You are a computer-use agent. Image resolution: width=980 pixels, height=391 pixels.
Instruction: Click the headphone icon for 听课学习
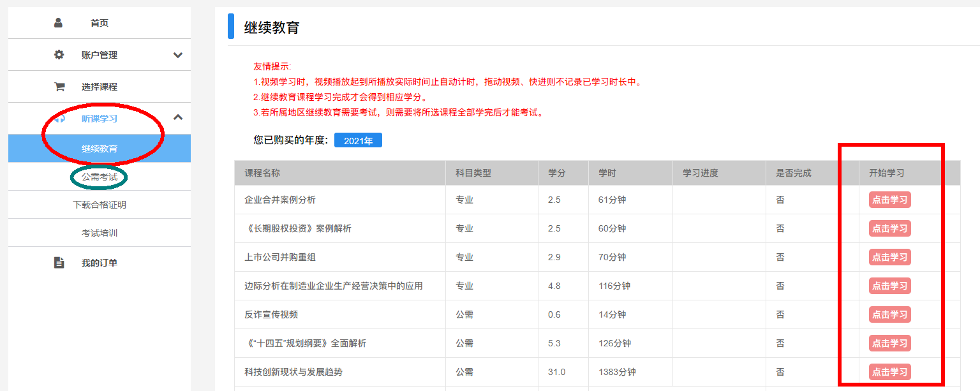tap(59, 119)
